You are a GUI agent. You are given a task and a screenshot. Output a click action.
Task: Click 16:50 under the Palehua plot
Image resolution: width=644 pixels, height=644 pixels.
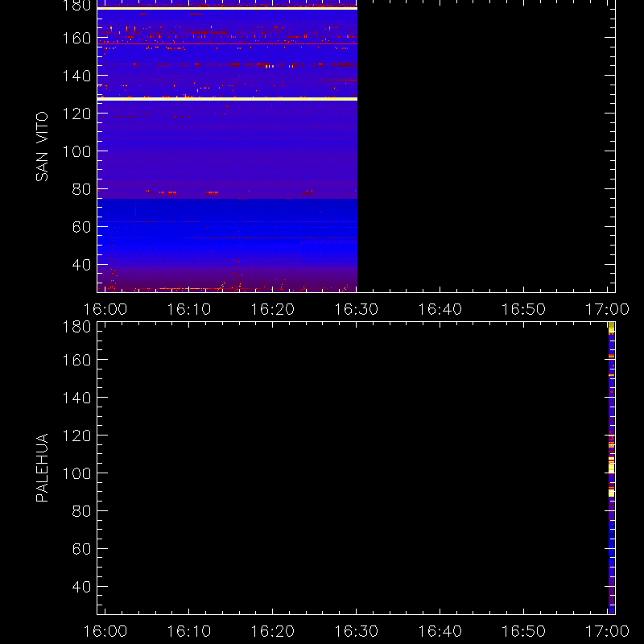524,631
